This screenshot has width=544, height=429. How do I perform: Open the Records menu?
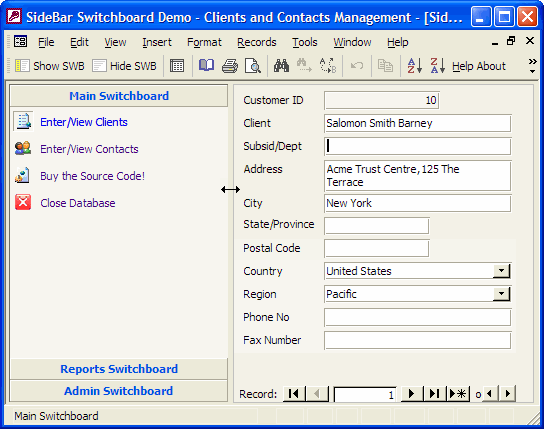point(257,42)
